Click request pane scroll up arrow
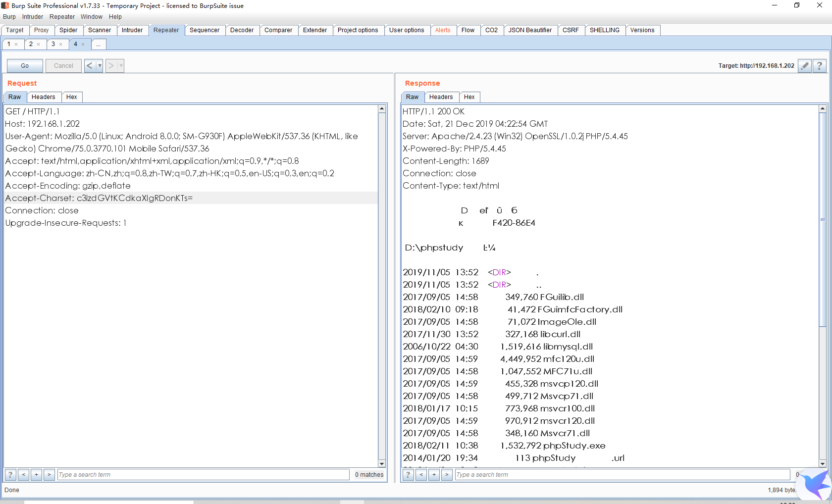The width and height of the screenshot is (832, 504). pos(382,109)
